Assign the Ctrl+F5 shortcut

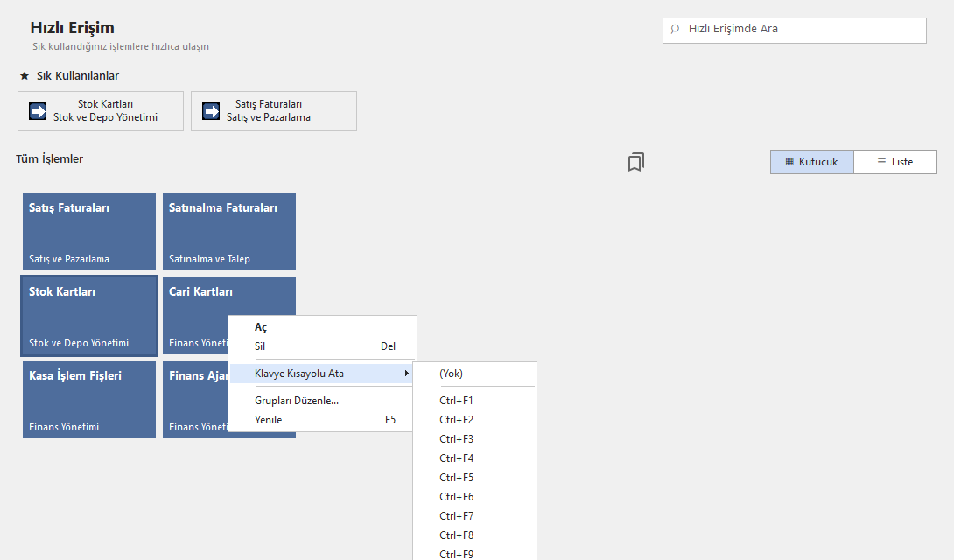pyautogui.click(x=474, y=477)
